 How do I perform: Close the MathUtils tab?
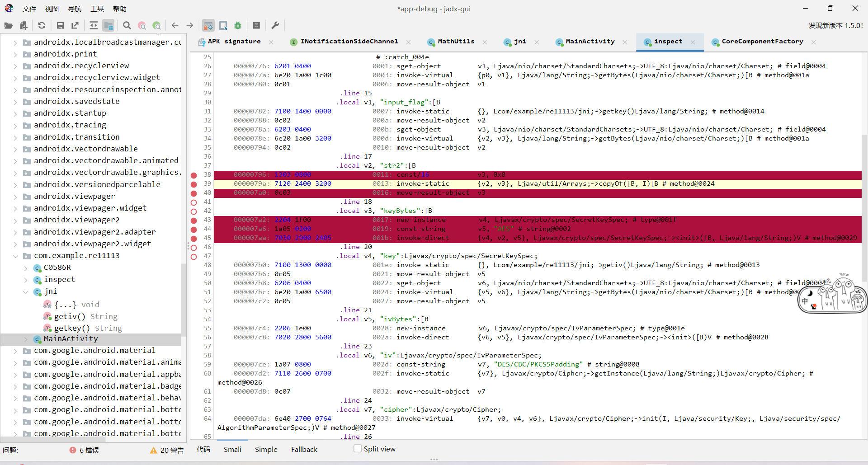[x=485, y=42]
